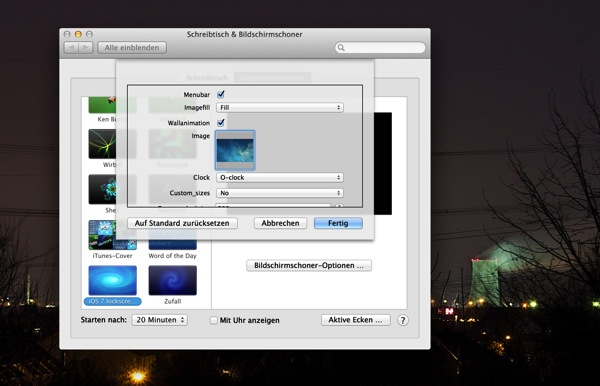Open the Imagefill dropdown set to Fill
The height and width of the screenshot is (386, 600).
(x=280, y=107)
